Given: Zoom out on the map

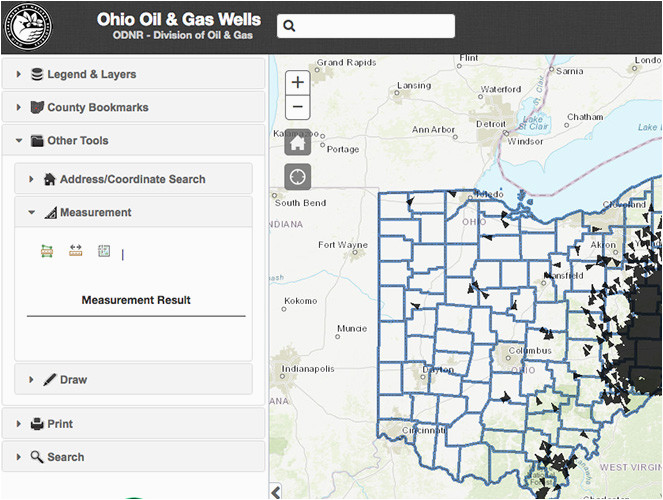Looking at the screenshot, I should coord(298,107).
